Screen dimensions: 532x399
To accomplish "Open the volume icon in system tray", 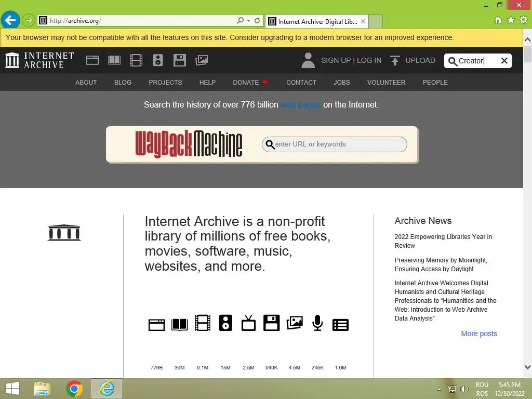I will click(x=464, y=389).
